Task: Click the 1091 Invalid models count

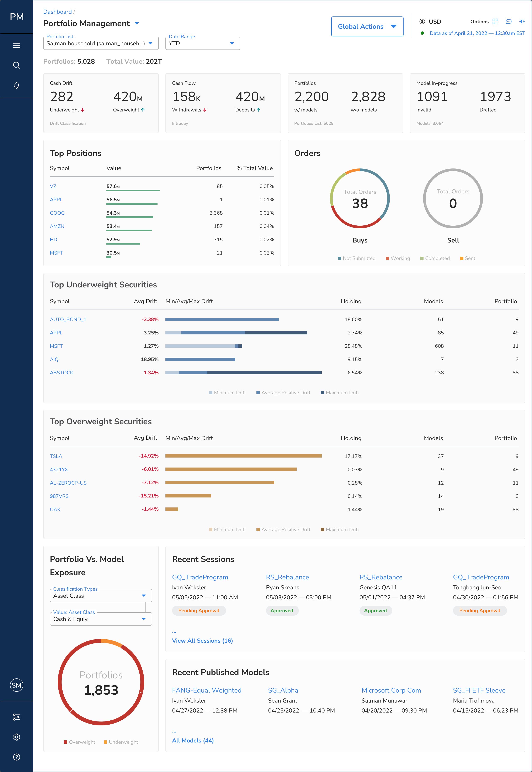Action: pyautogui.click(x=432, y=97)
